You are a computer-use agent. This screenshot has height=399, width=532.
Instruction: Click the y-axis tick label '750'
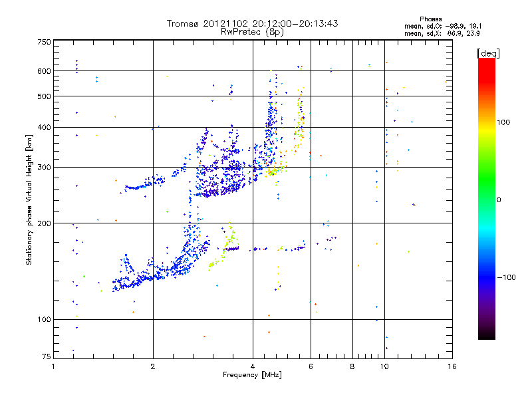coord(45,42)
